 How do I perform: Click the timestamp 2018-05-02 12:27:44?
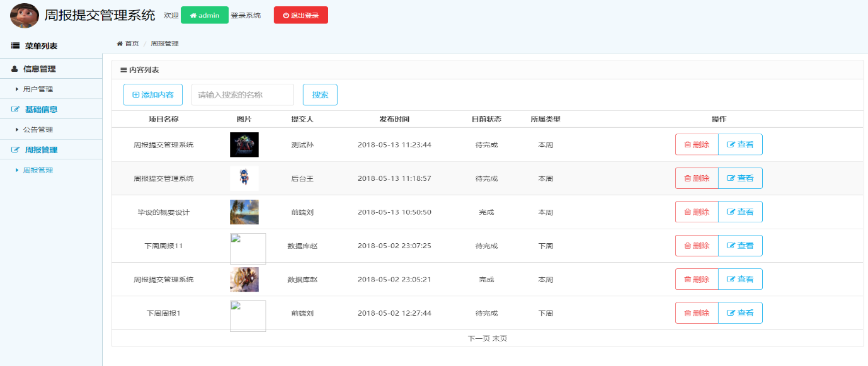[x=394, y=313]
